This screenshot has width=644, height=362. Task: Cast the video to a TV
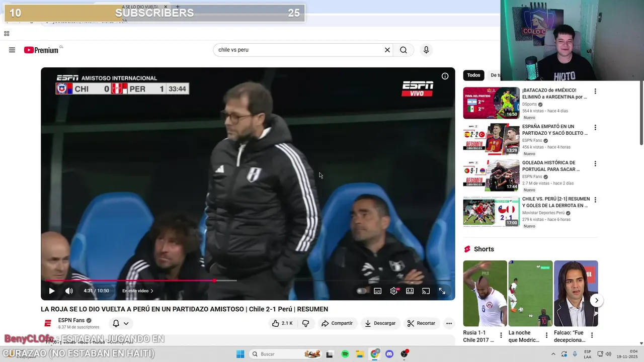point(426,291)
